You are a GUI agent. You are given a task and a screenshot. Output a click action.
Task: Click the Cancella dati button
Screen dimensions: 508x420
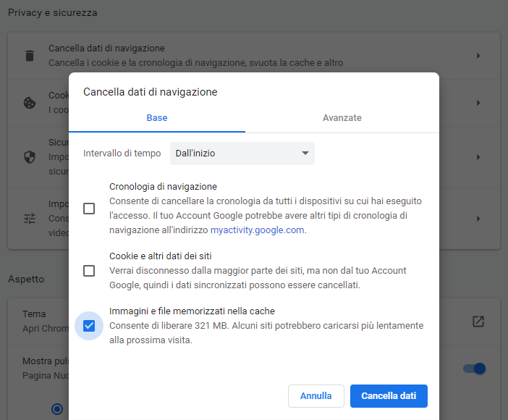click(x=389, y=396)
